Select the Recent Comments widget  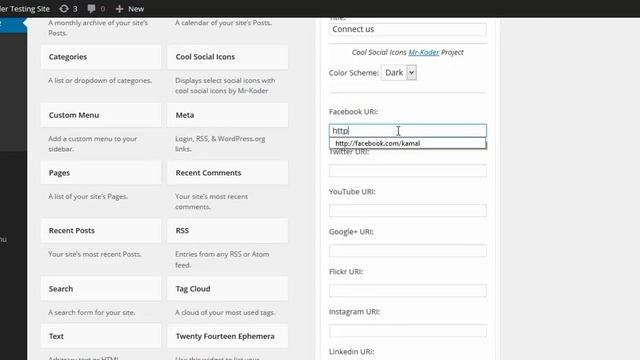(227, 173)
